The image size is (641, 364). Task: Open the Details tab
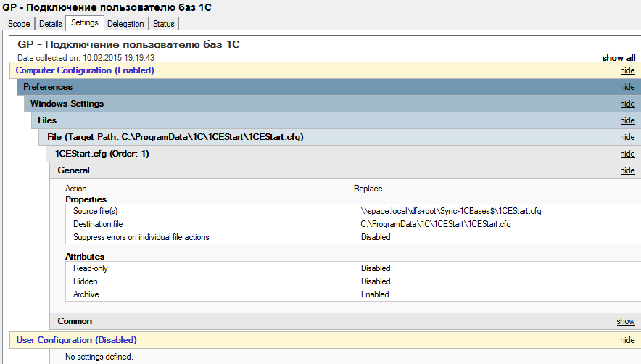50,24
